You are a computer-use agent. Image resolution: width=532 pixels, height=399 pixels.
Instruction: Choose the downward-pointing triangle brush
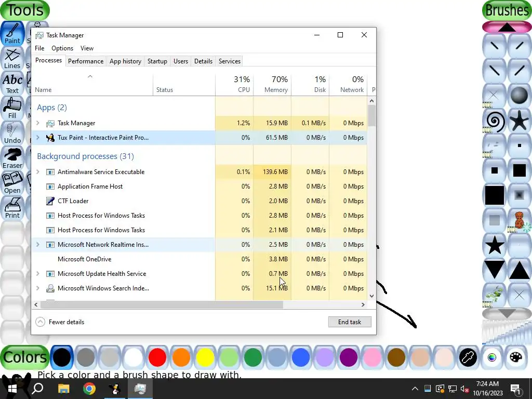(495, 270)
